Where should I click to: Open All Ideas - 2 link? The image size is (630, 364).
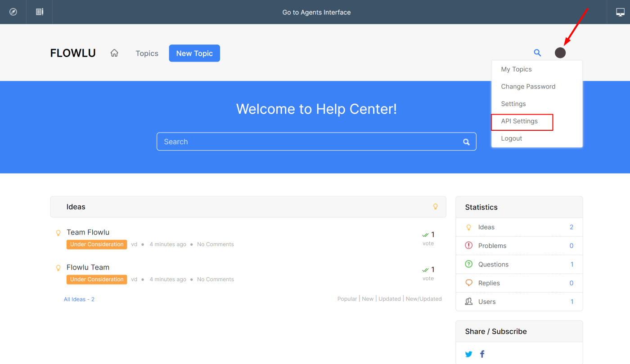tap(79, 299)
